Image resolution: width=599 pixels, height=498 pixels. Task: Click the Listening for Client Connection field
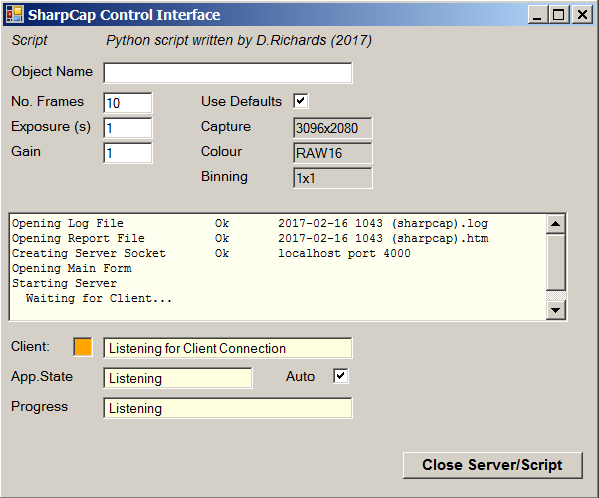228,348
